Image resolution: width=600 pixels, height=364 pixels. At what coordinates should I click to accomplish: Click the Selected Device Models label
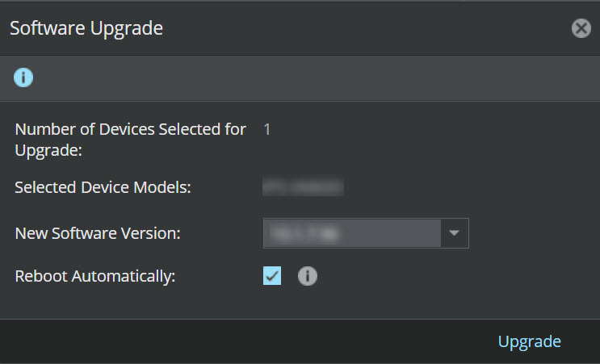coord(103,187)
